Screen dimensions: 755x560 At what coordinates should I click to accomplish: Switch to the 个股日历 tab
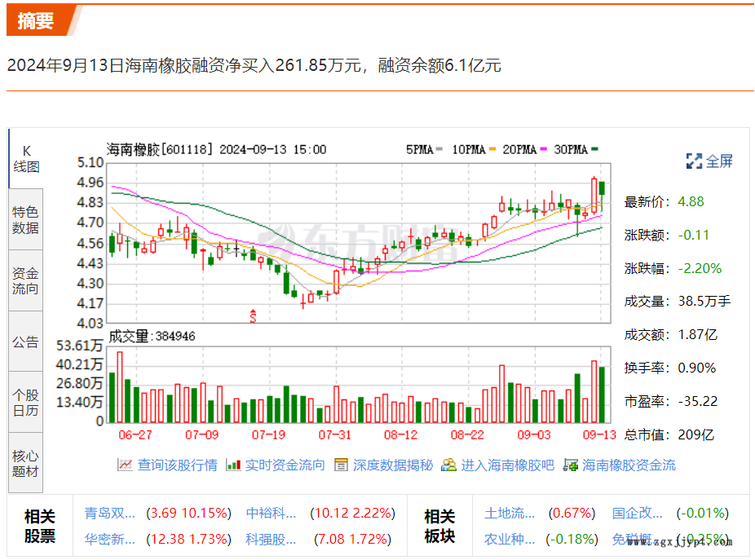pyautogui.click(x=26, y=403)
